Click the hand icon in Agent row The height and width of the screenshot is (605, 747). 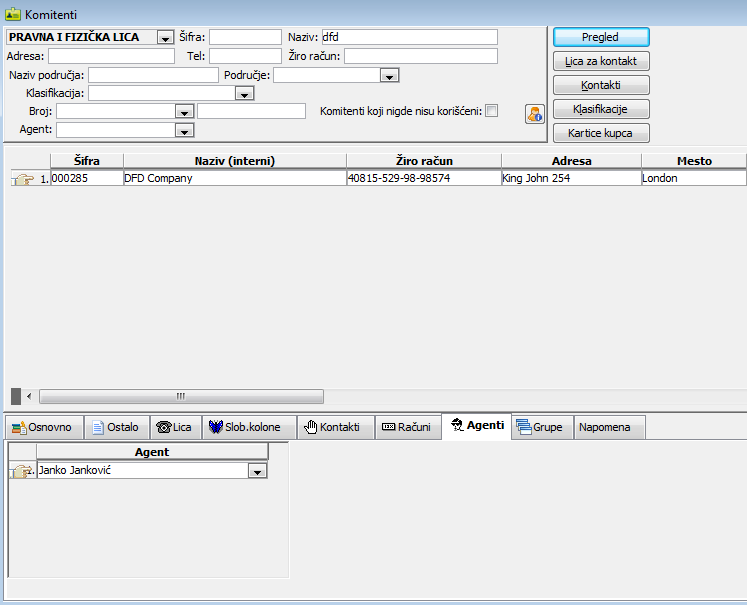(21, 471)
